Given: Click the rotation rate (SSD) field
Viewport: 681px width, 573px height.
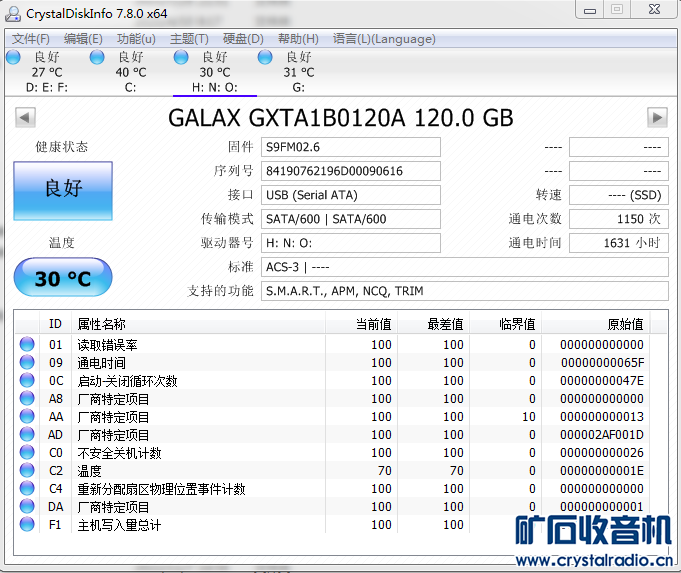Looking at the screenshot, I should pos(618,195).
